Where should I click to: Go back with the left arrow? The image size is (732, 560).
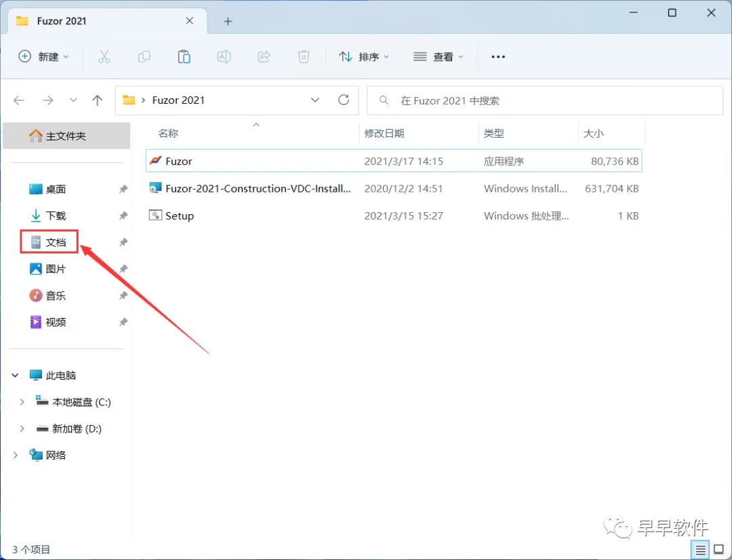(x=19, y=100)
